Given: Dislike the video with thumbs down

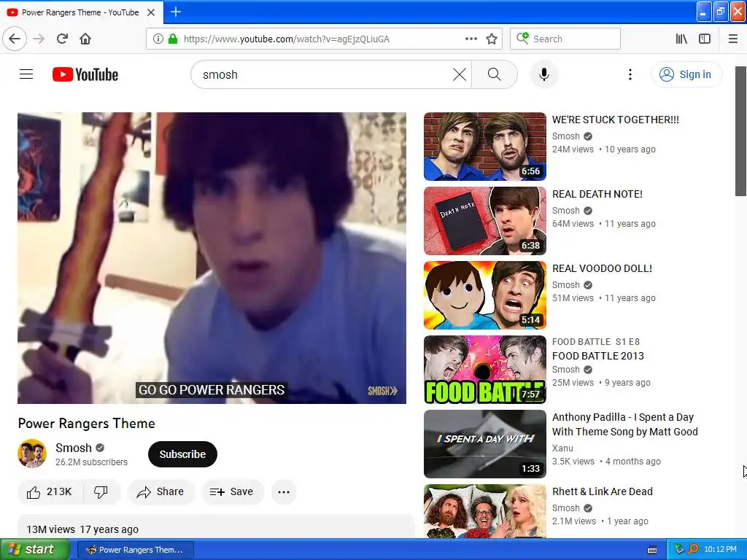Looking at the screenshot, I should pos(101,492).
